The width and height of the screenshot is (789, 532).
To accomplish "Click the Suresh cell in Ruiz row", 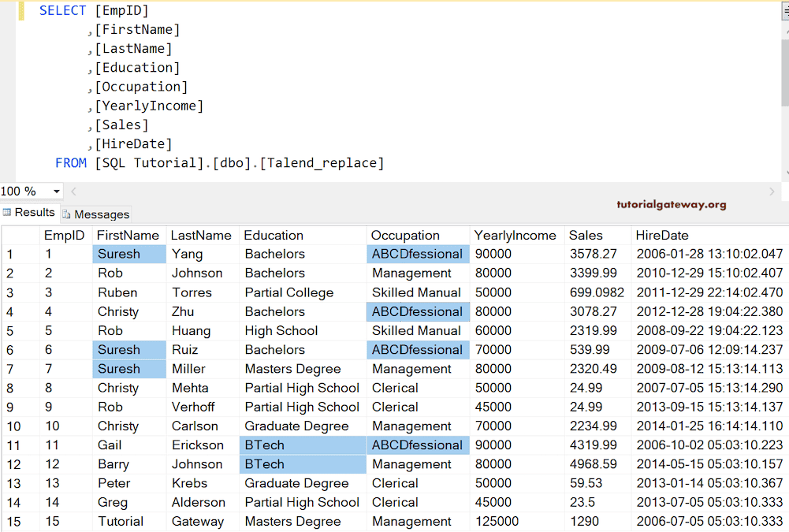I will click(129, 349).
